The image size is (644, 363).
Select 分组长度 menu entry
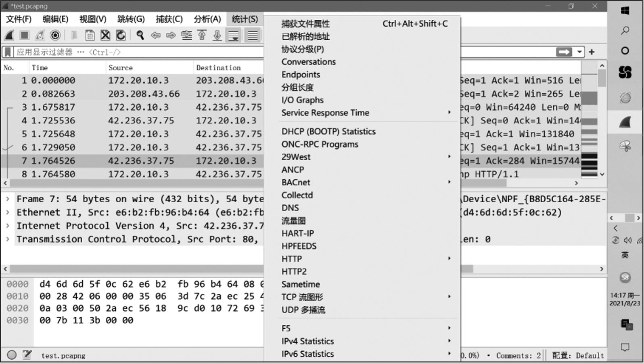[x=362, y=87]
